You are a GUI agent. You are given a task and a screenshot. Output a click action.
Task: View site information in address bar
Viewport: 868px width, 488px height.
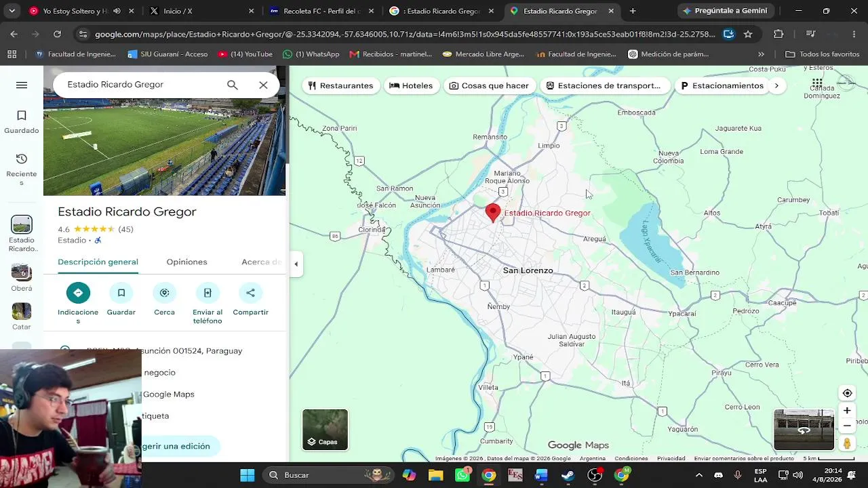tap(83, 34)
